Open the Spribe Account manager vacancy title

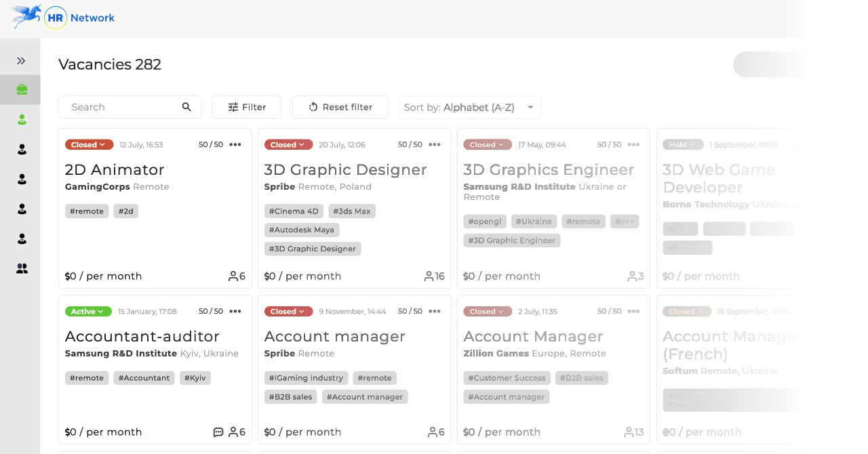(x=335, y=336)
